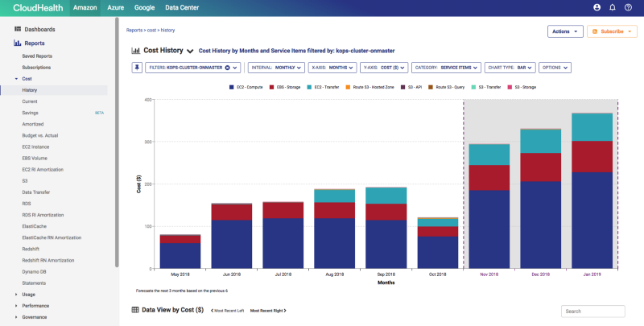Screen dimensions: 644x326
Task: Open Data Transfer report
Action: pyautogui.click(x=35, y=192)
